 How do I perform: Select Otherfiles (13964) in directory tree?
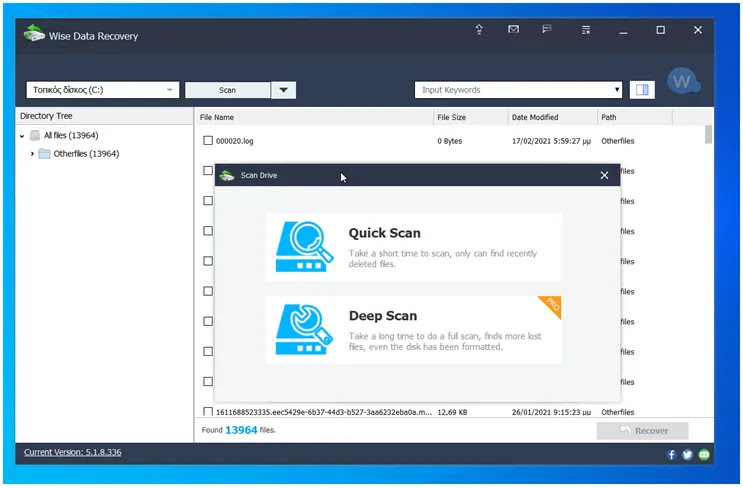(86, 154)
